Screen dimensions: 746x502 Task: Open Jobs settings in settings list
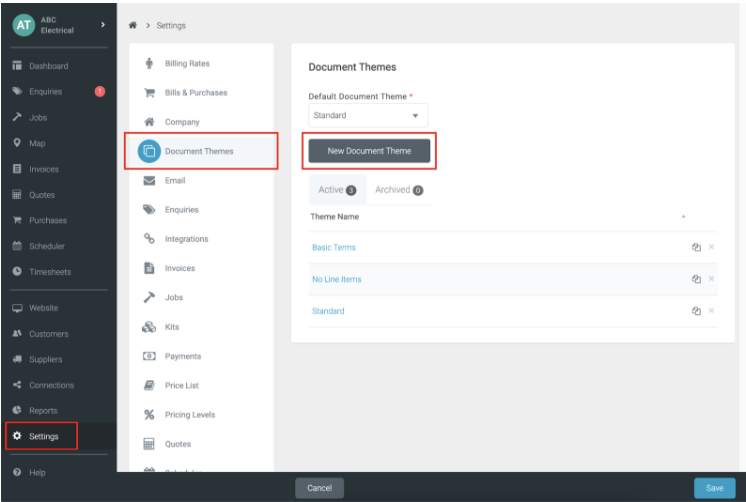click(201, 297)
